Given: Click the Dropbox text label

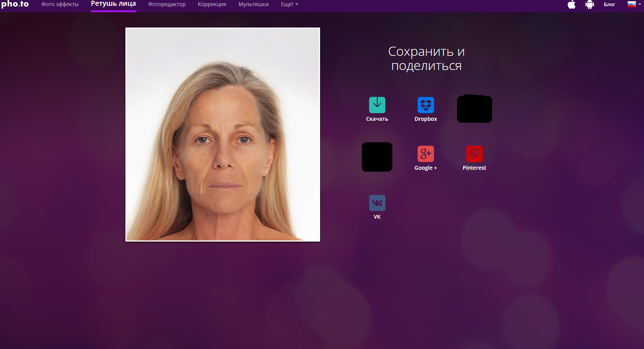Looking at the screenshot, I should pos(426,119).
